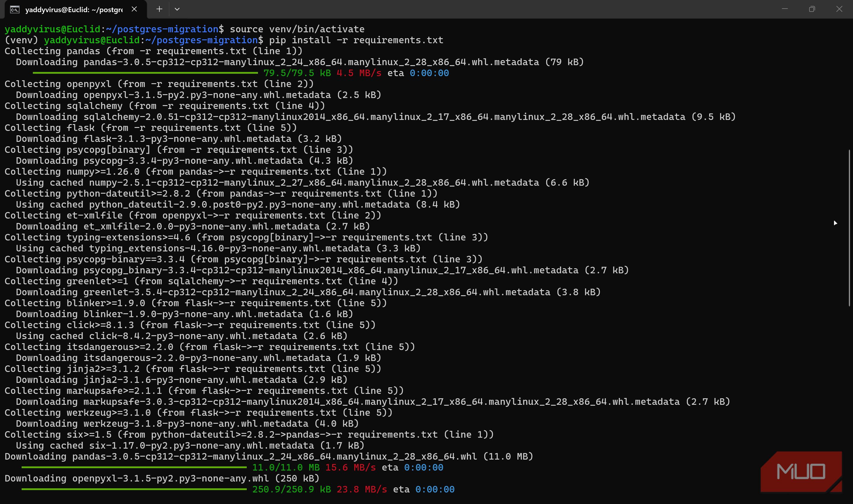Viewport: 853px width, 504px height.
Task: Click the 'Downloading blinker-1.9.0' line
Action: [185, 314]
